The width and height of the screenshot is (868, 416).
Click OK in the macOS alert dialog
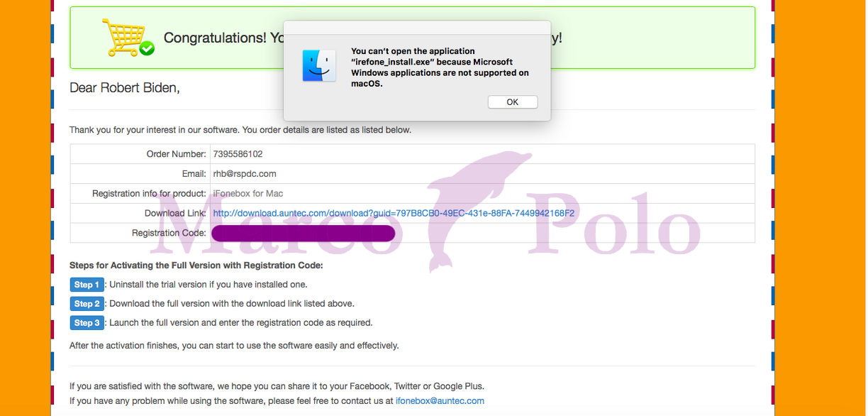tap(513, 102)
